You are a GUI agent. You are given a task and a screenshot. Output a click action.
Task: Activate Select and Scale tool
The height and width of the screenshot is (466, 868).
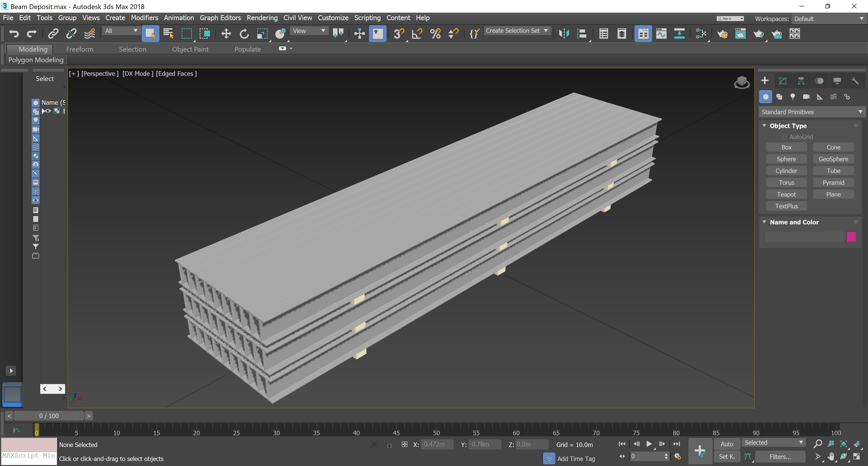(x=262, y=34)
